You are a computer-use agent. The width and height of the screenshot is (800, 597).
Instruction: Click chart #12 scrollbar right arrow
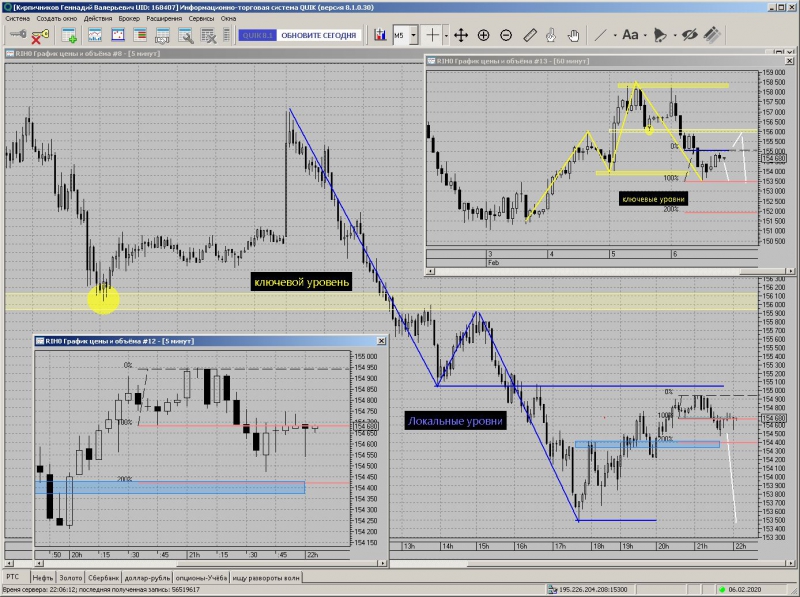pyautogui.click(x=383, y=563)
